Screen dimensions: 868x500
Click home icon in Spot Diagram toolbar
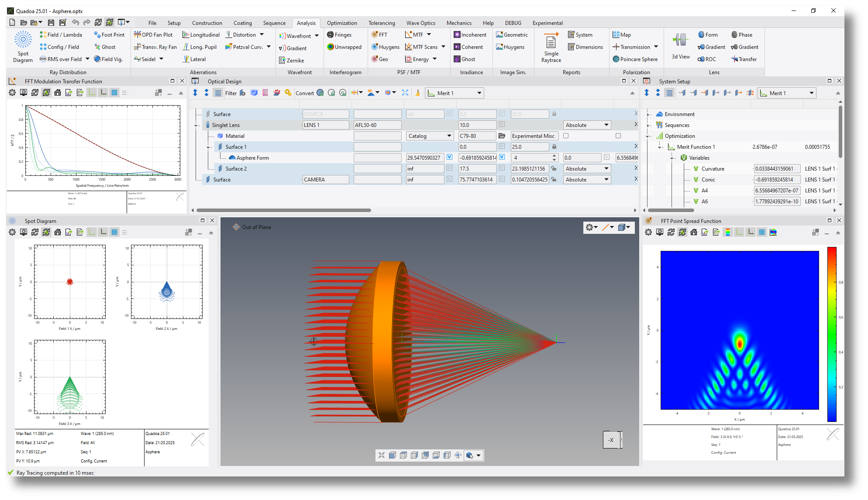(58, 232)
